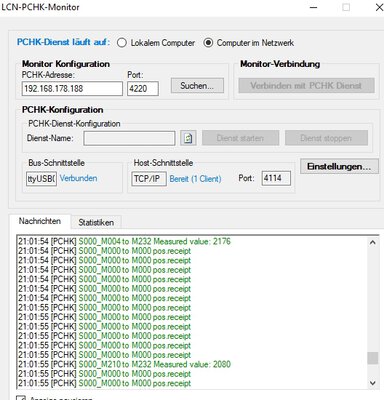The image size is (384, 400).
Task: Click the Dienst starten button
Action: (x=240, y=138)
